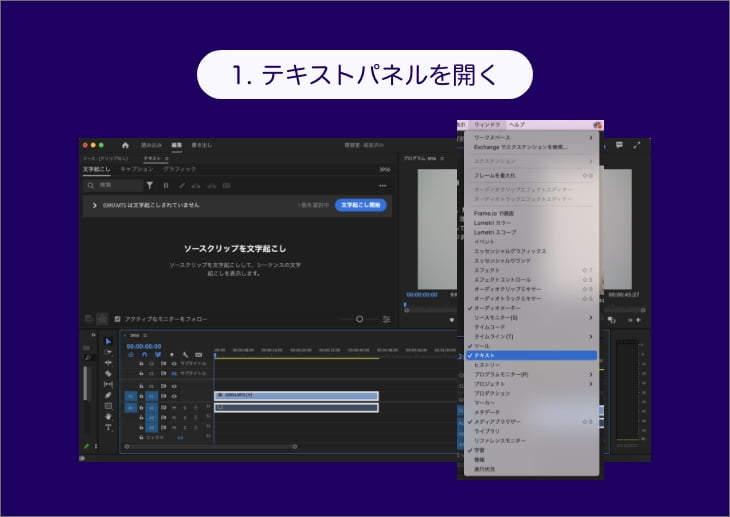Image resolution: width=730 pixels, height=517 pixels.
Task: Switch to the キャプション tab
Action: click(137, 169)
